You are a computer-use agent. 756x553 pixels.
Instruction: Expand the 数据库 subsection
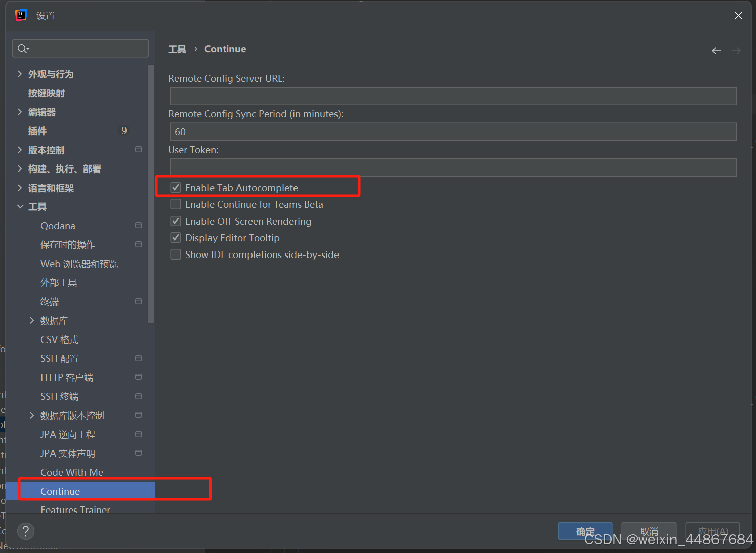pyautogui.click(x=32, y=320)
